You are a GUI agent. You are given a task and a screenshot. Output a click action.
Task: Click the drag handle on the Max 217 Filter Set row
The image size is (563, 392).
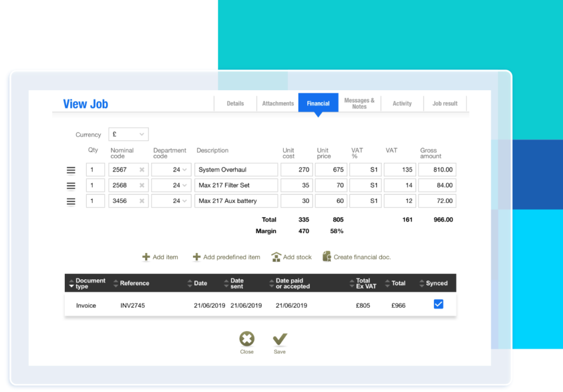pyautogui.click(x=71, y=185)
